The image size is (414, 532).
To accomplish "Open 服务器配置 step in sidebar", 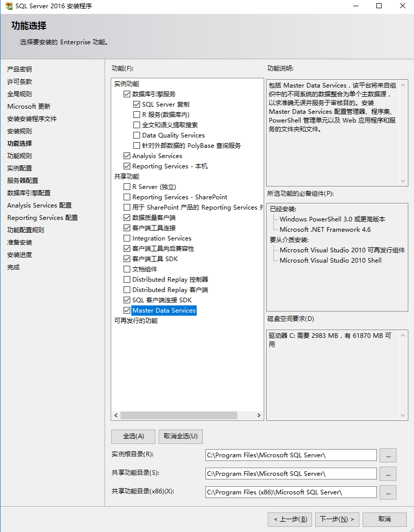I will pos(23,180).
